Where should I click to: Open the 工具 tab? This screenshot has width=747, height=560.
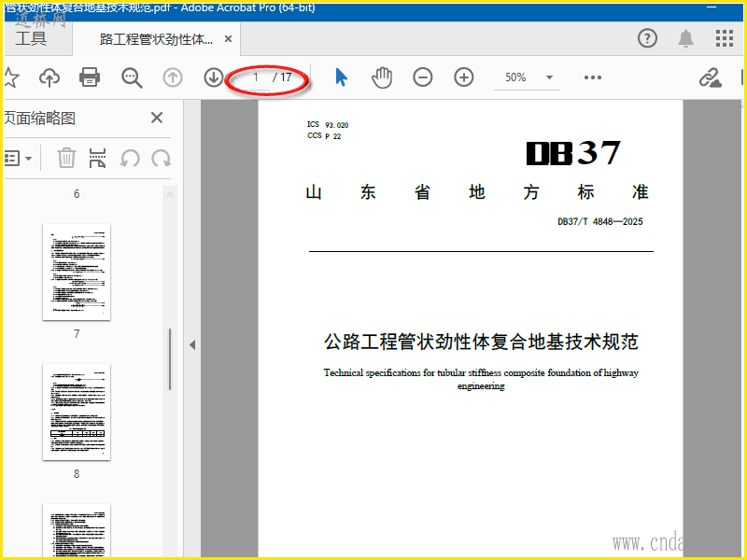pos(31,38)
